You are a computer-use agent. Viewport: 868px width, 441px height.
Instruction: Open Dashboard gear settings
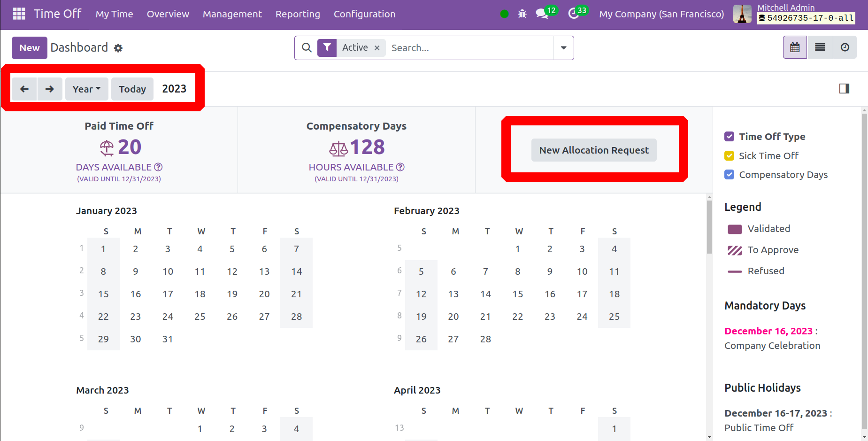[x=118, y=48]
